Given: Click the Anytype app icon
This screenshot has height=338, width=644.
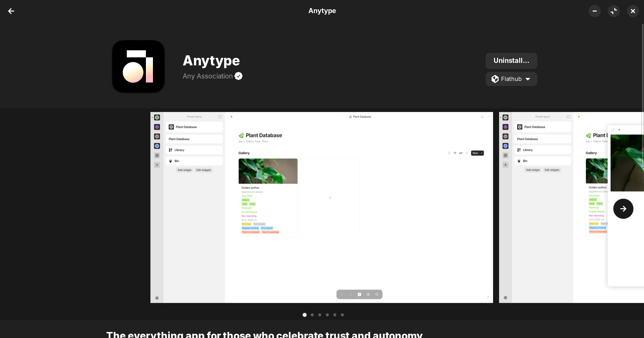Looking at the screenshot, I should [x=138, y=66].
